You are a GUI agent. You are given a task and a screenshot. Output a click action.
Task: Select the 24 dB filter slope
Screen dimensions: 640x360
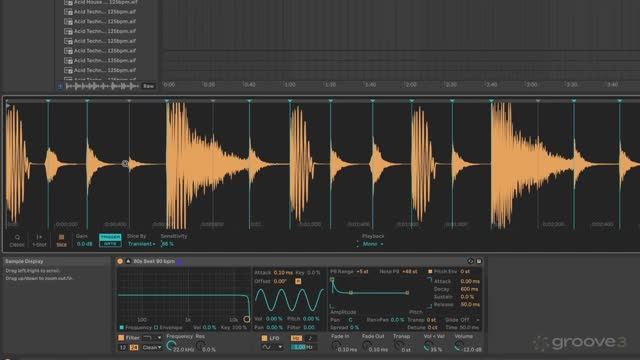[134, 348]
